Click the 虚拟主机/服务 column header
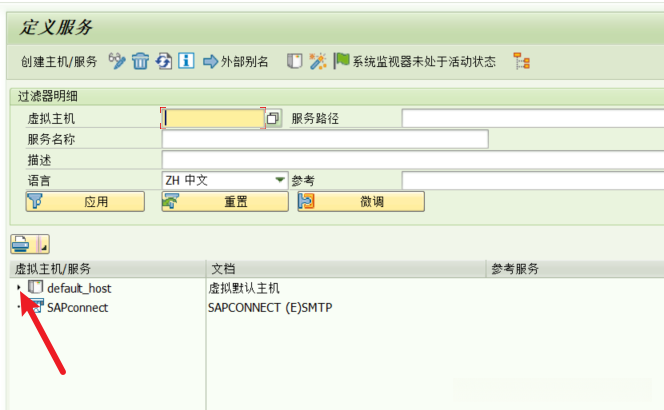 coord(108,269)
